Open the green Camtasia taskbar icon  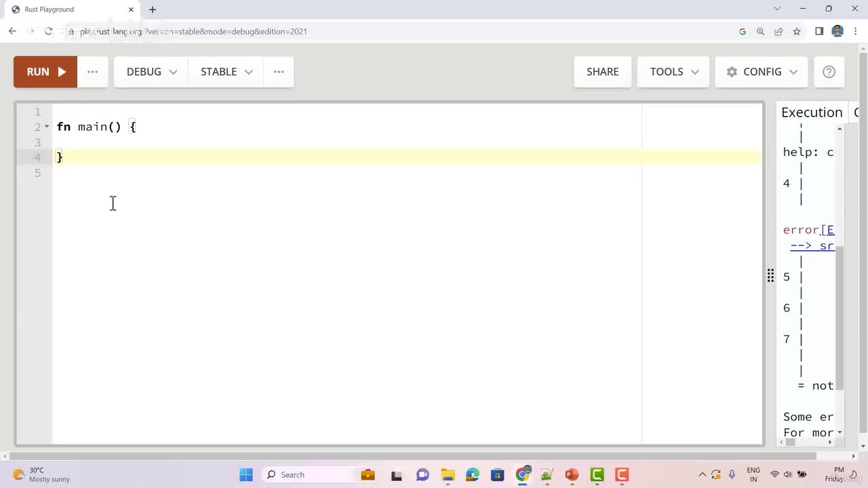tap(597, 474)
